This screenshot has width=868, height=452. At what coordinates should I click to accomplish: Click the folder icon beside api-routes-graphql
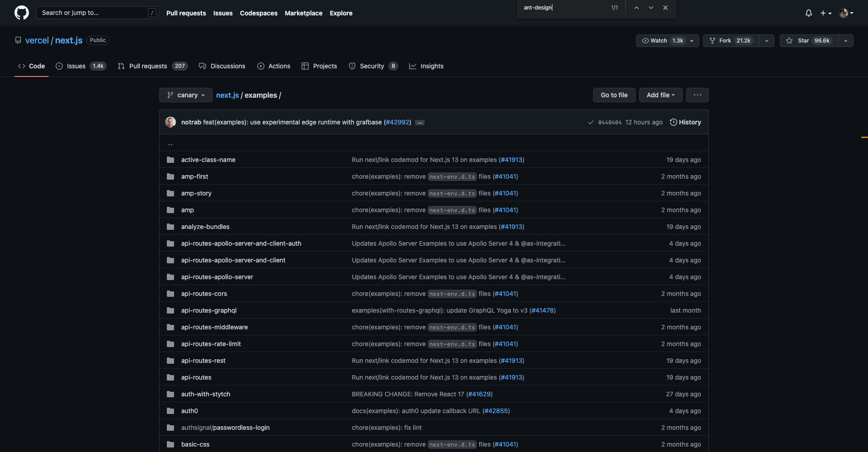170,310
